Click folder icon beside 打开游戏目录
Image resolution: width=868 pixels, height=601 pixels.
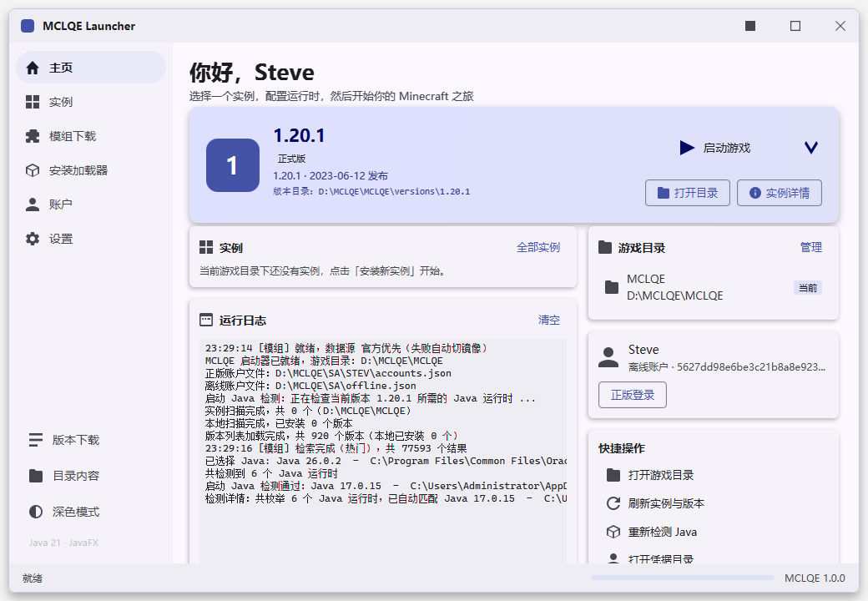point(613,475)
